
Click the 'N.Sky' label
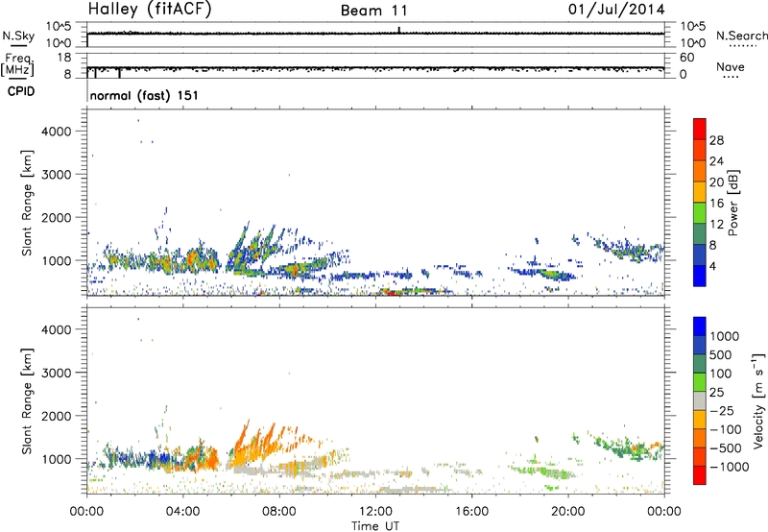click(18, 36)
